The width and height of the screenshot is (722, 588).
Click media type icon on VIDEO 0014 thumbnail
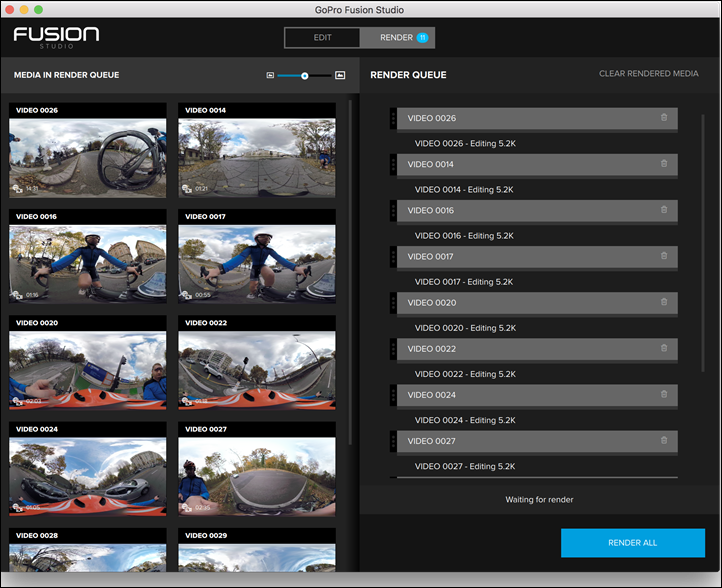point(186,189)
